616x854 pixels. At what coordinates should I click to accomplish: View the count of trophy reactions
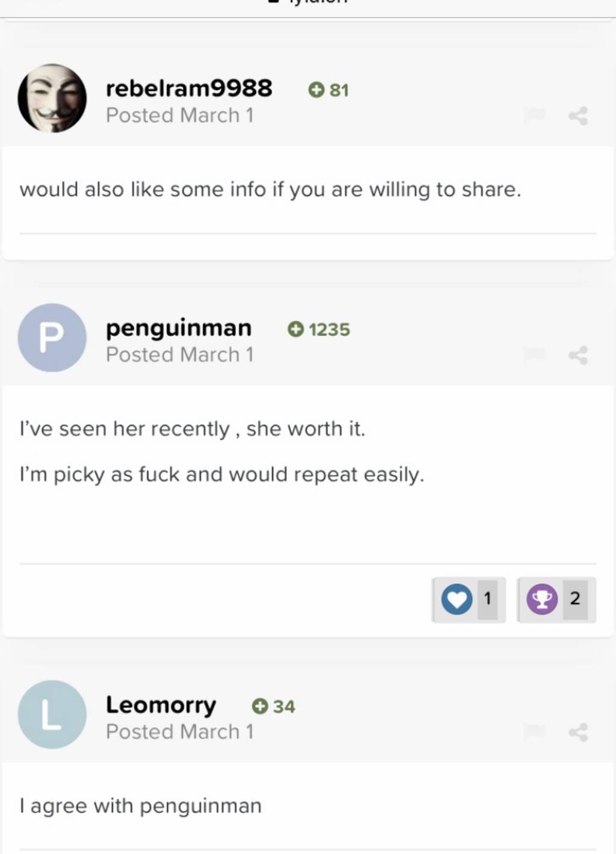coord(575,599)
